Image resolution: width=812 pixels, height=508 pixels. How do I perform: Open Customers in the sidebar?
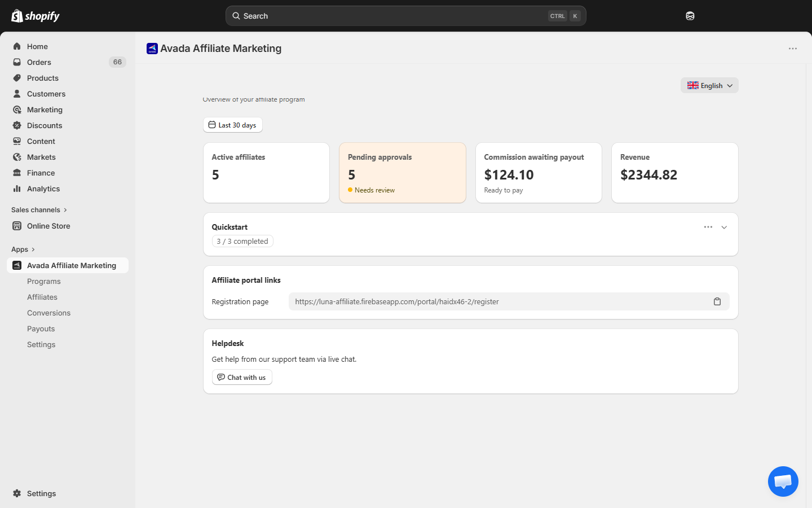point(68,94)
